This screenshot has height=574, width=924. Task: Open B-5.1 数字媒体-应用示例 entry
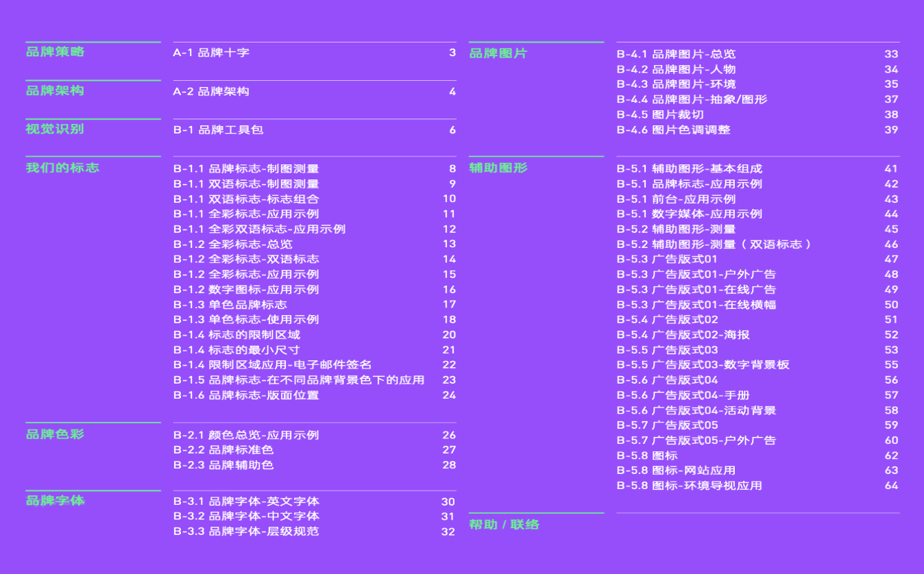coord(690,214)
